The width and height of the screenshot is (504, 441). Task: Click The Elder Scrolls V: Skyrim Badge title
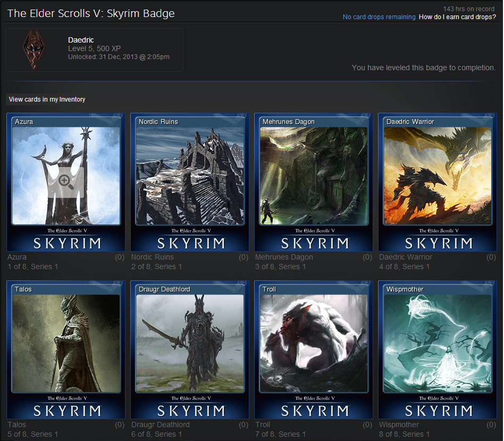pos(91,13)
